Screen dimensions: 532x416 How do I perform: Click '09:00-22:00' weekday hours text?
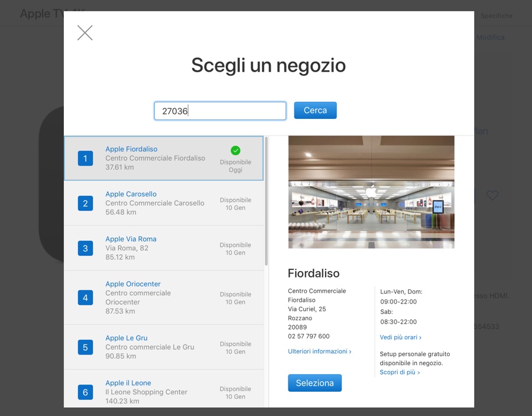398,302
